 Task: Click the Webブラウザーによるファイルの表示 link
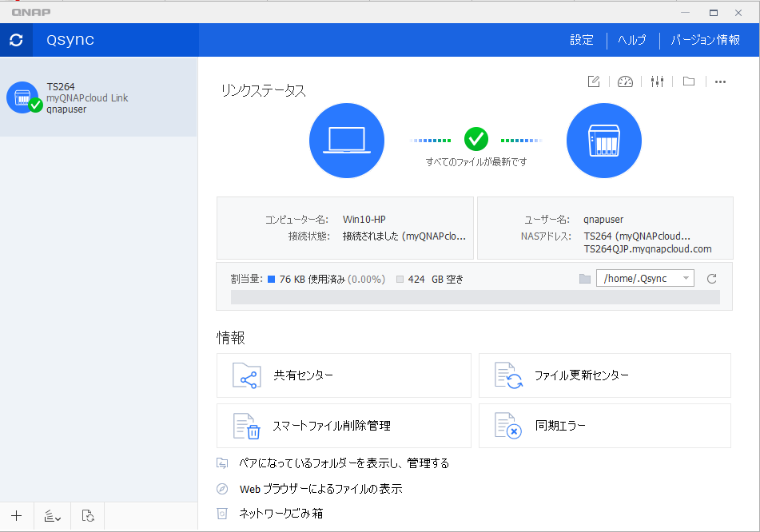(320, 489)
